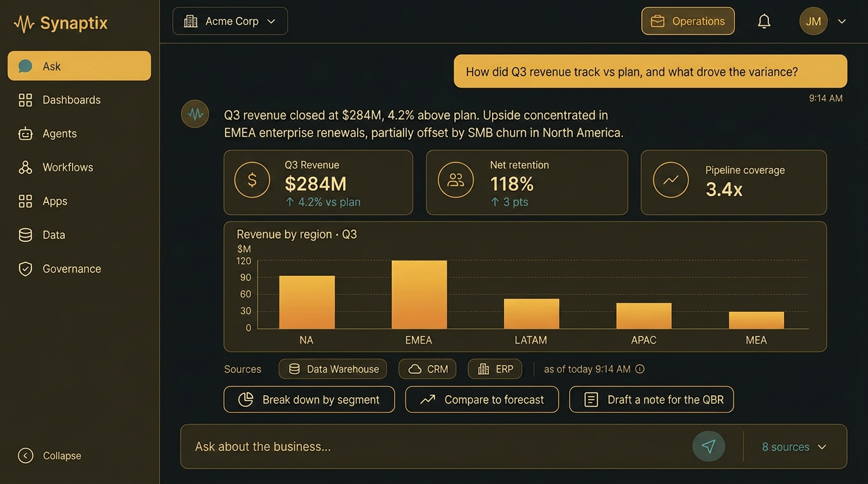Select the 3.4x pipeline coverage value

point(724,188)
